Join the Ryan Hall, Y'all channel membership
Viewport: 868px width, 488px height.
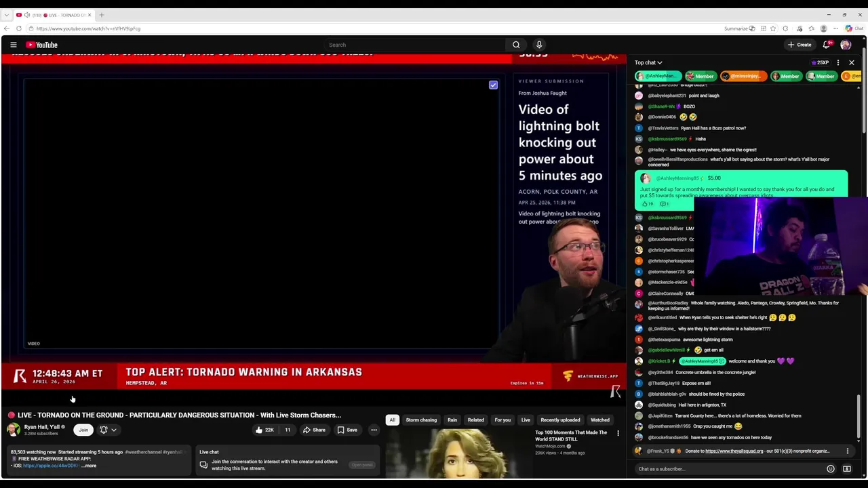(83, 430)
